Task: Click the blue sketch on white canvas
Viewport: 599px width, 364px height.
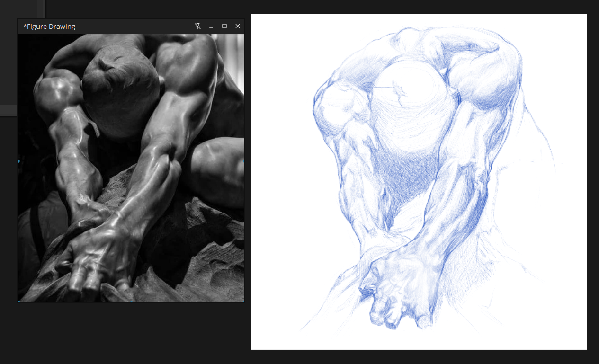Action: [419, 182]
